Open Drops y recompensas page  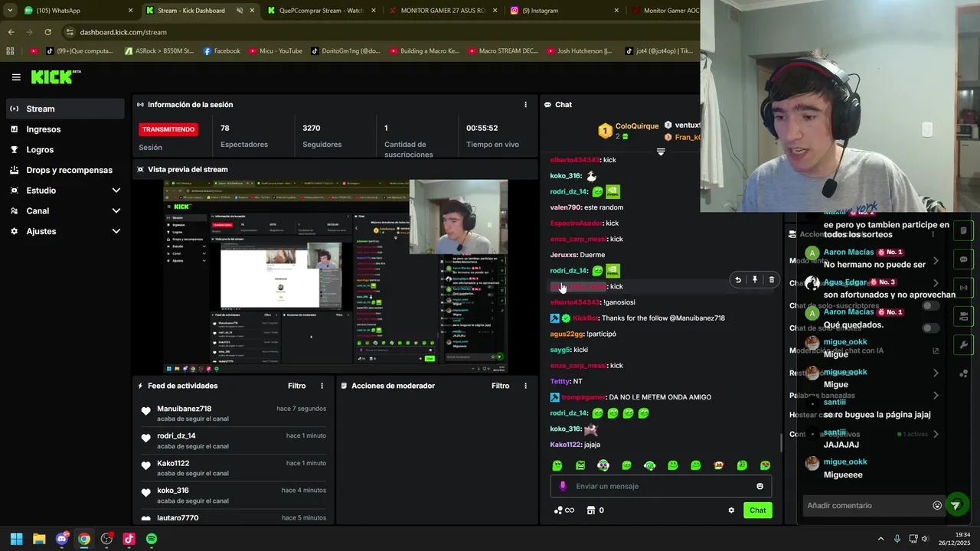[x=65, y=170]
